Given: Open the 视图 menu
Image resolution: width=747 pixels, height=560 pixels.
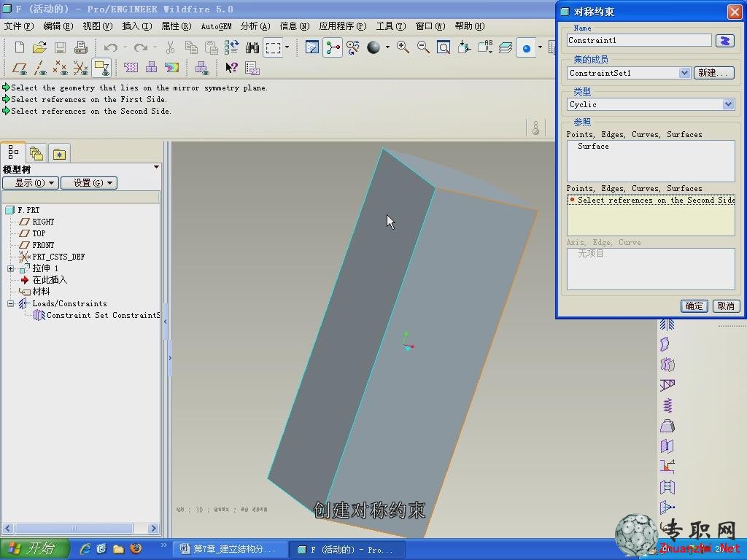Looking at the screenshot, I should coord(97,26).
